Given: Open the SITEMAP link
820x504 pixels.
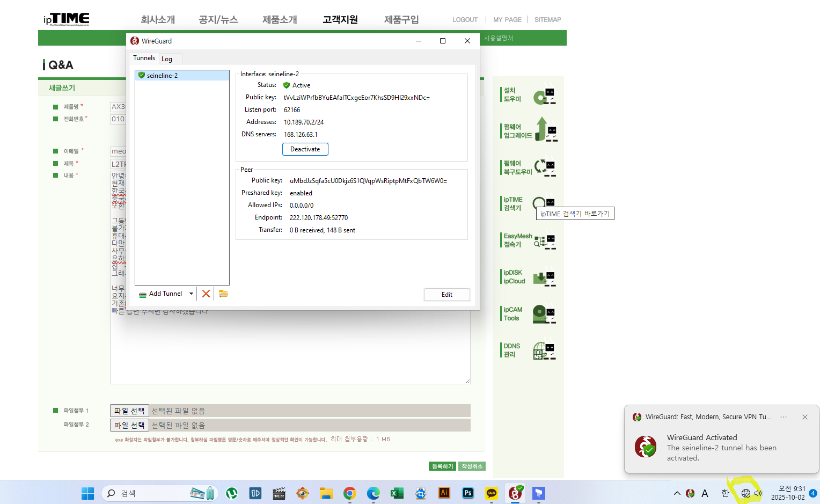Looking at the screenshot, I should (547, 20).
